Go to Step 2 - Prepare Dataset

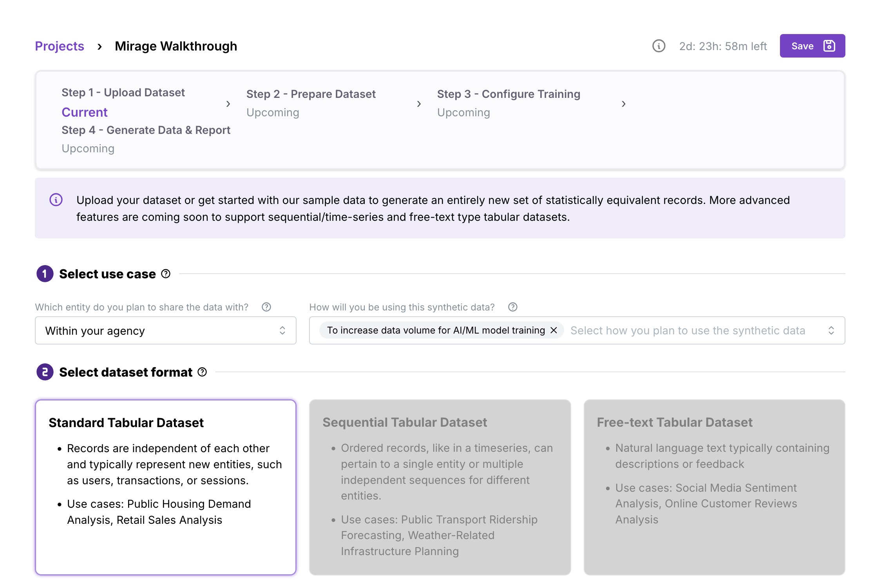(x=311, y=94)
